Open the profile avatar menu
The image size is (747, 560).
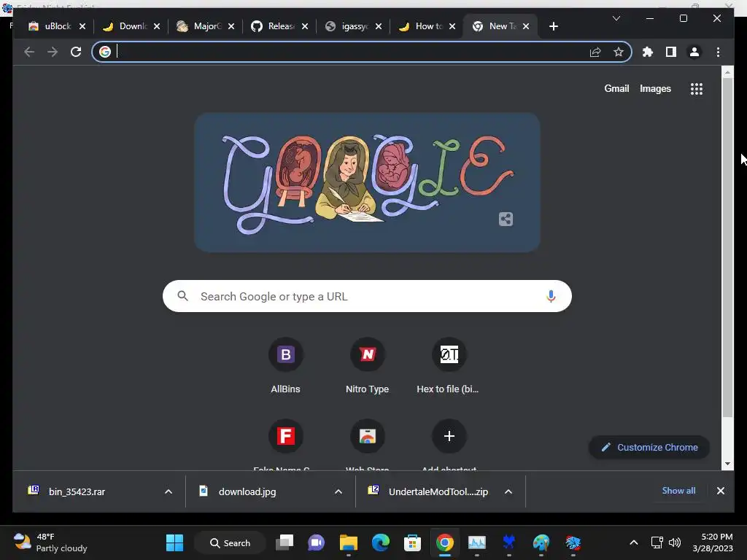694,52
